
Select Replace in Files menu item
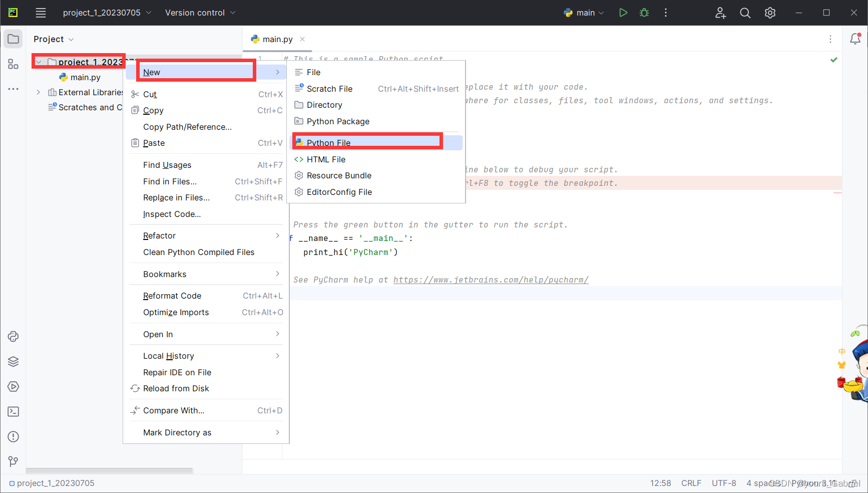[x=206, y=197]
